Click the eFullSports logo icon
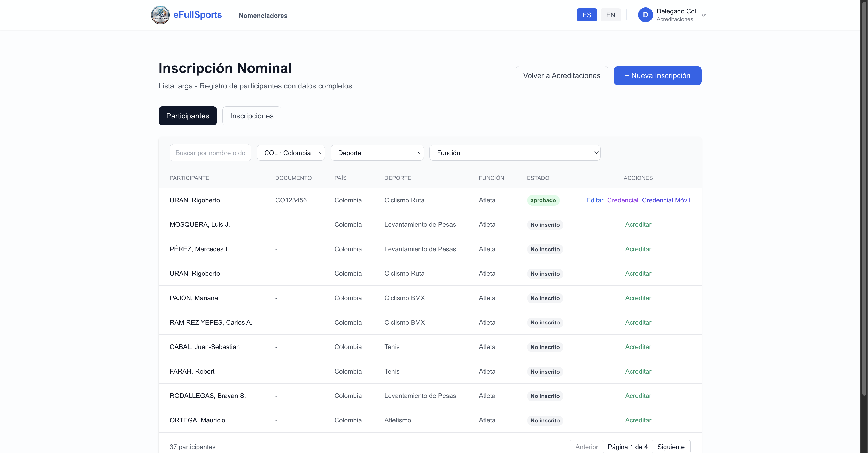 click(160, 15)
